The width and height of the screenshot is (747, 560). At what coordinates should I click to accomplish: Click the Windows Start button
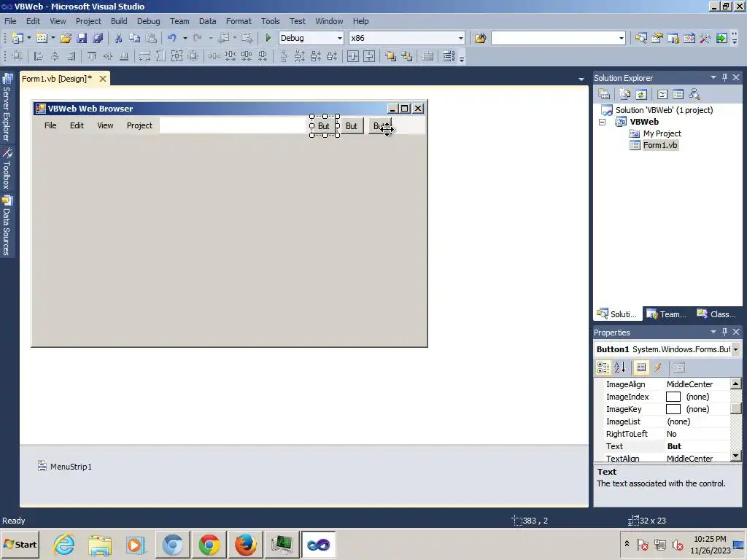pos(20,545)
